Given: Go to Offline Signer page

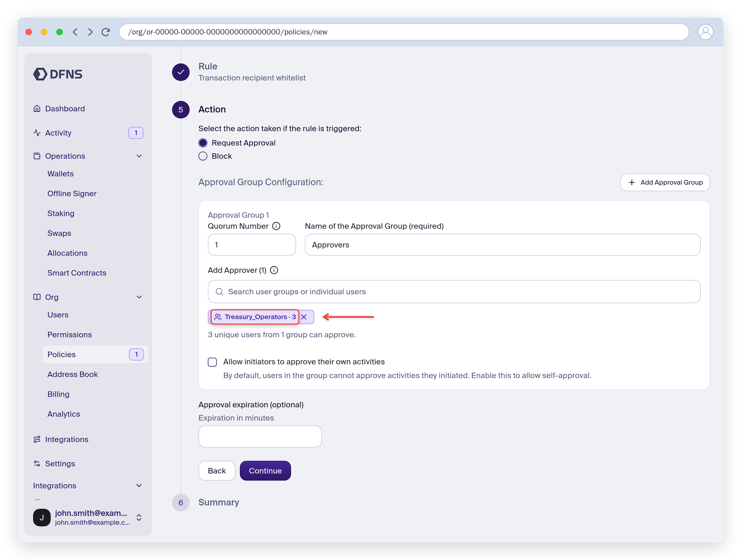Looking at the screenshot, I should pos(72,193).
